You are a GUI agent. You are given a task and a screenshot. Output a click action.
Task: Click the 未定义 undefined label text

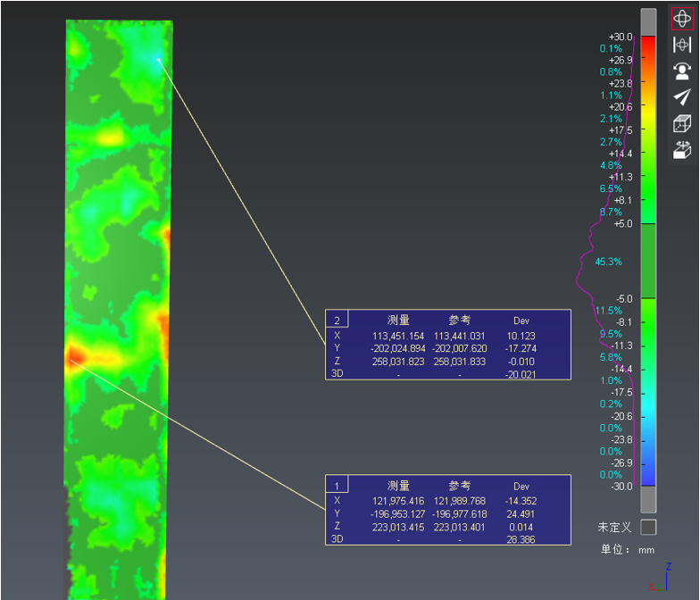(x=614, y=527)
